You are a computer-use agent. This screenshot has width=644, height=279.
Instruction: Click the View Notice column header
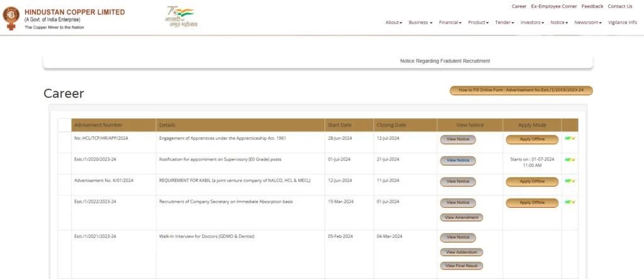(x=470, y=125)
